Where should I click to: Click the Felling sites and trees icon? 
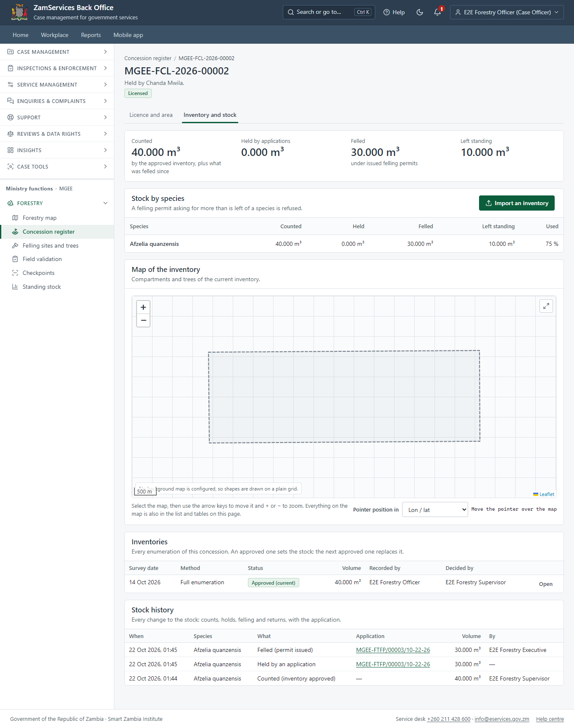click(15, 245)
